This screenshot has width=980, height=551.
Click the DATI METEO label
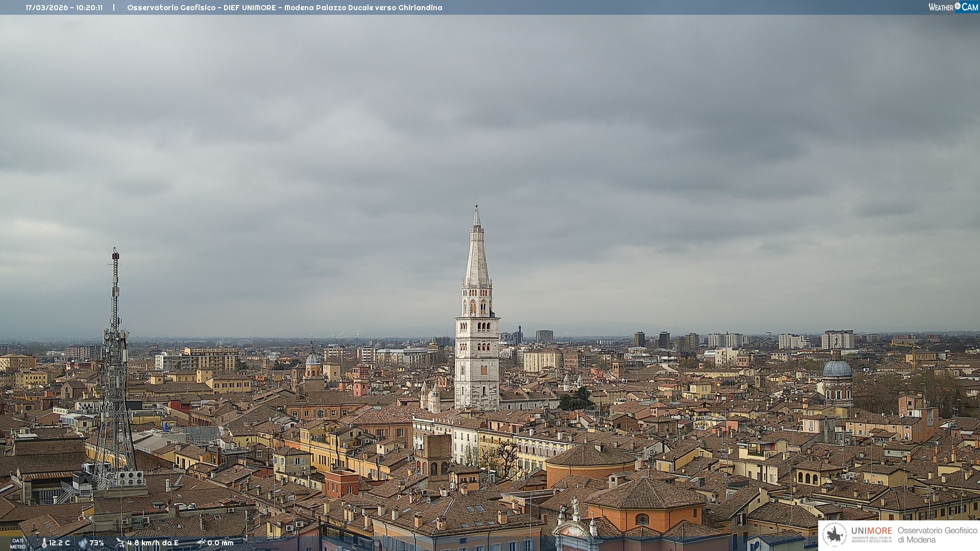point(18,543)
